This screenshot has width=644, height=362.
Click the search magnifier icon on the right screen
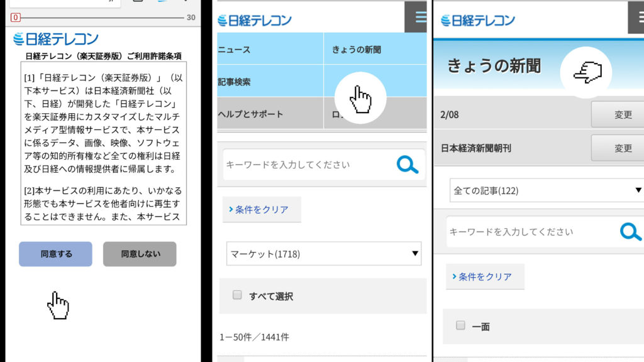(630, 232)
